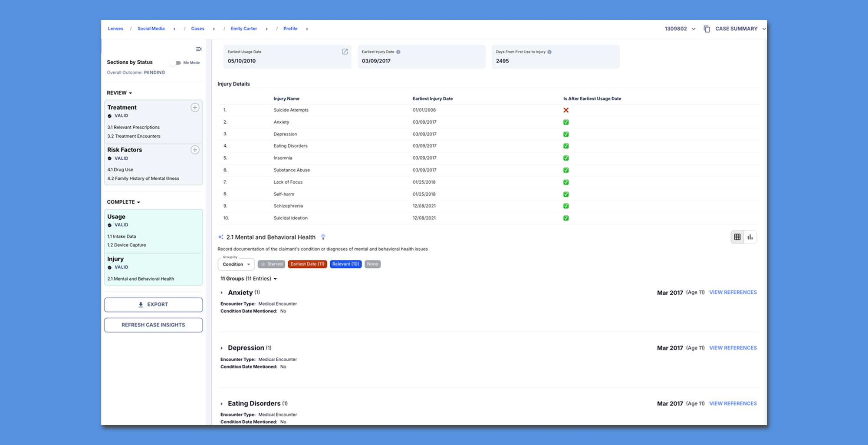
Task: Collapse the REVIEW sections list
Action: click(119, 93)
